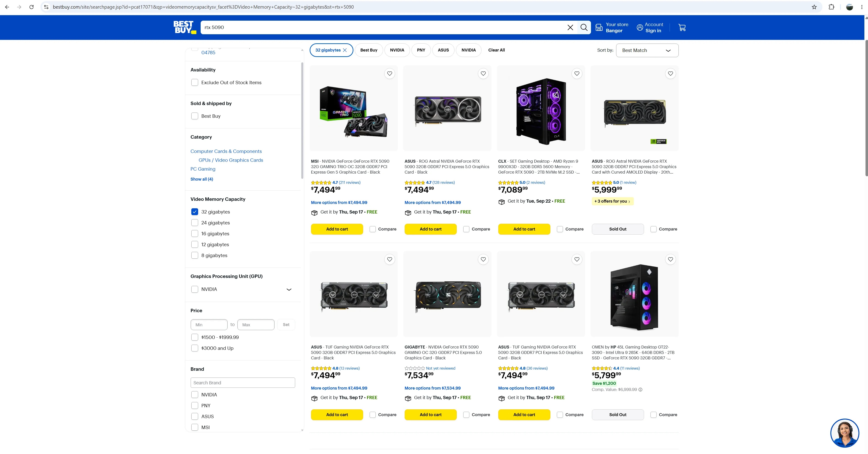Reload the page
The width and height of the screenshot is (868, 454).
[x=31, y=7]
